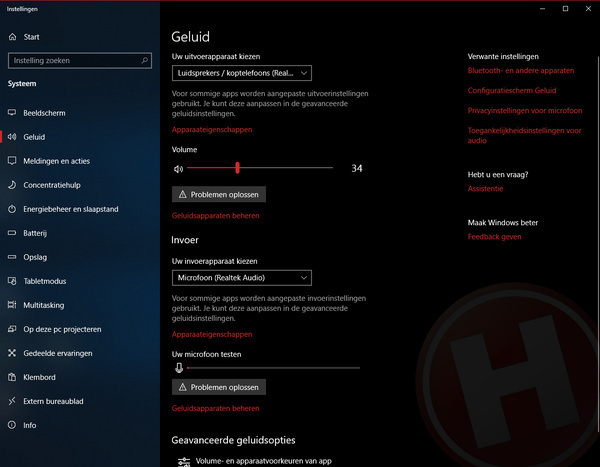Click the vertical scrollbar on the right

tap(598, 245)
